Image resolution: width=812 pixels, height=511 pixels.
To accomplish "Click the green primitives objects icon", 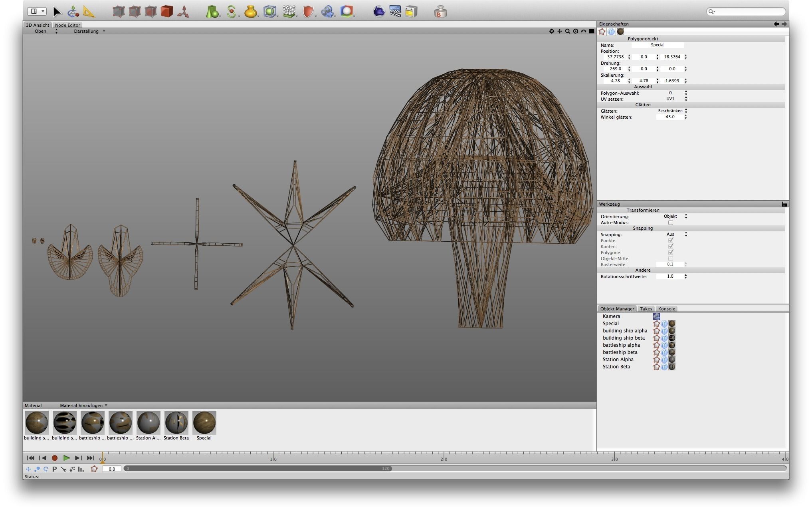I will pos(212,12).
